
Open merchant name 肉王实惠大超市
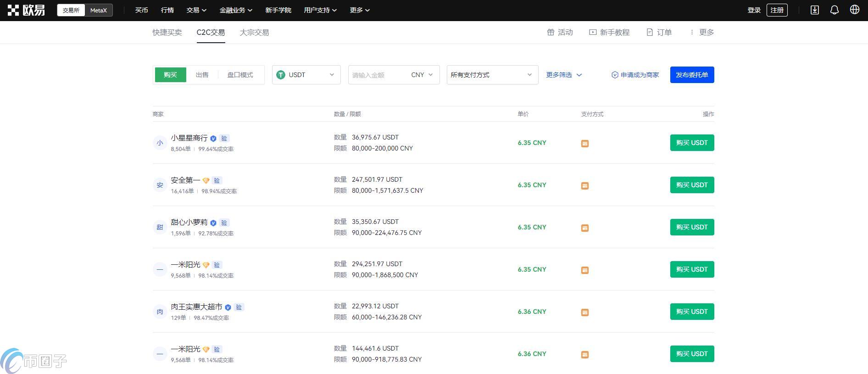tap(196, 307)
